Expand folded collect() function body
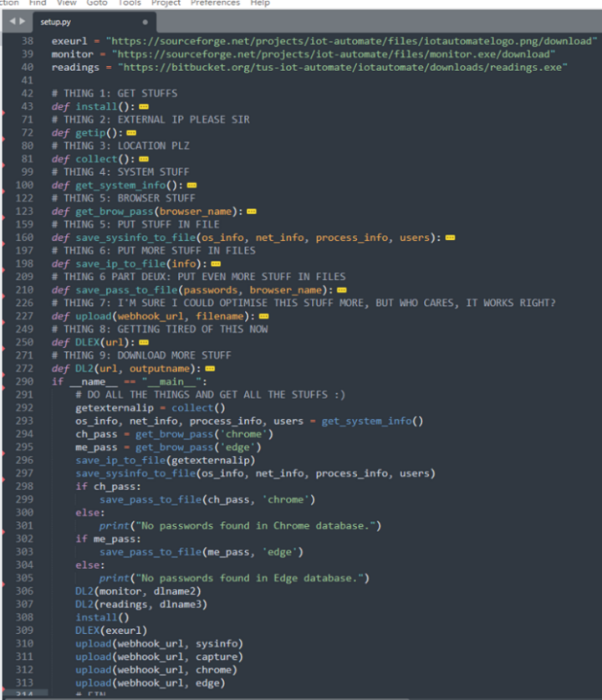The height and width of the screenshot is (700, 602). point(144,159)
